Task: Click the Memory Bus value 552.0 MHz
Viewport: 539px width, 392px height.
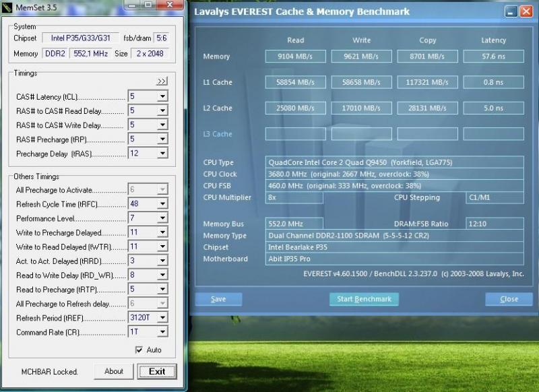Action: (x=294, y=224)
